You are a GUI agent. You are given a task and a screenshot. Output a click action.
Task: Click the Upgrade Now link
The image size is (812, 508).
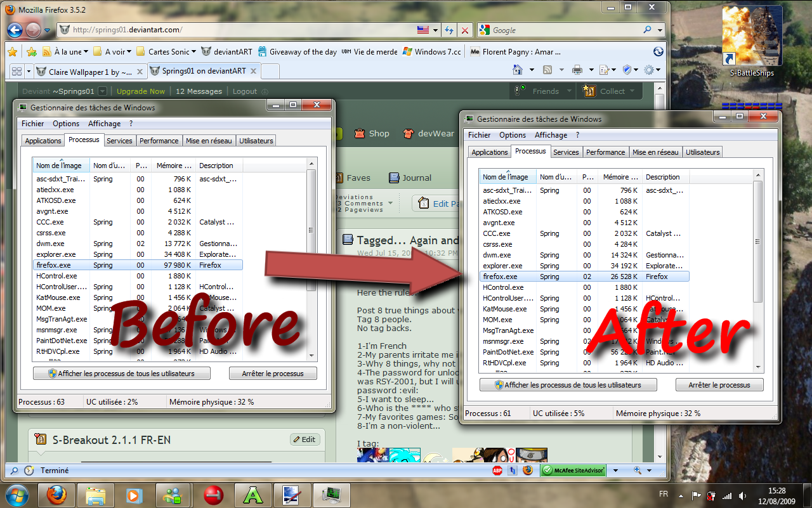pyautogui.click(x=141, y=91)
